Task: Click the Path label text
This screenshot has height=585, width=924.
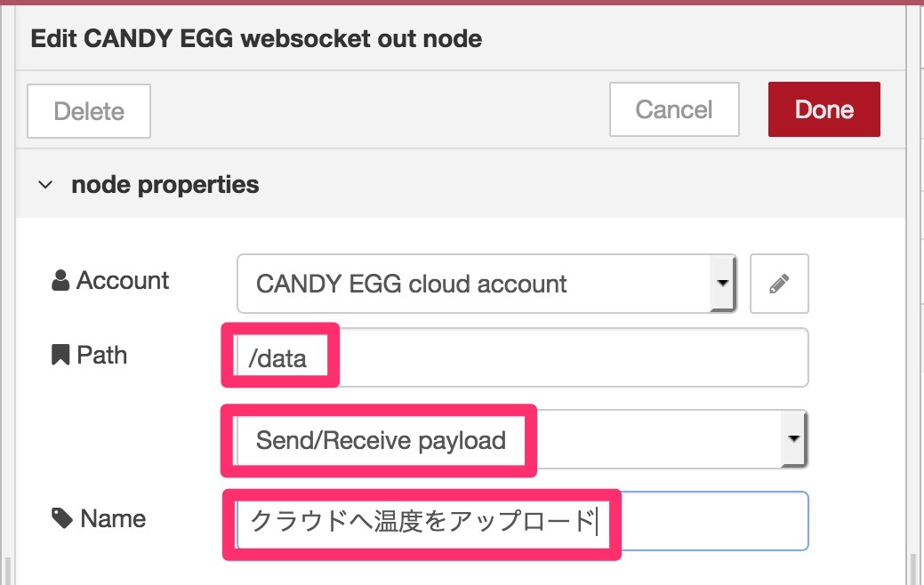Action: pos(102,356)
